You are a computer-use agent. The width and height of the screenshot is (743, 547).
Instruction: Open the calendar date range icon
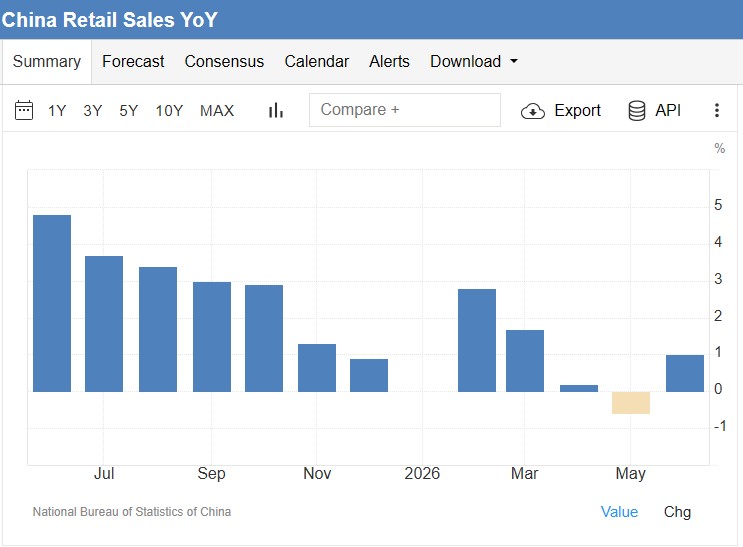click(24, 110)
